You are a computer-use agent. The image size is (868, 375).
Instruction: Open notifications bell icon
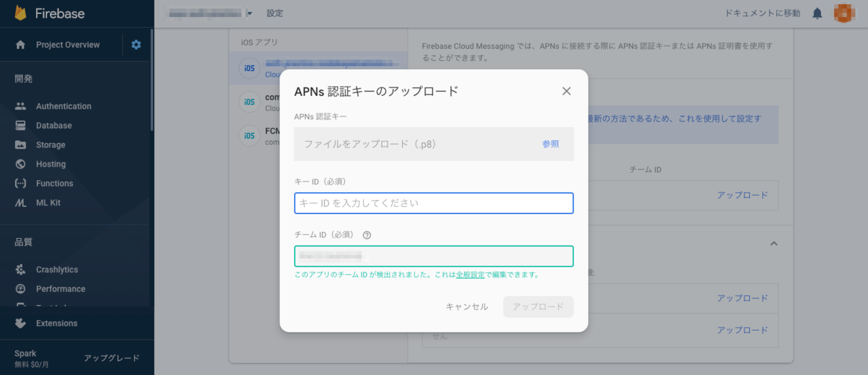point(817,14)
